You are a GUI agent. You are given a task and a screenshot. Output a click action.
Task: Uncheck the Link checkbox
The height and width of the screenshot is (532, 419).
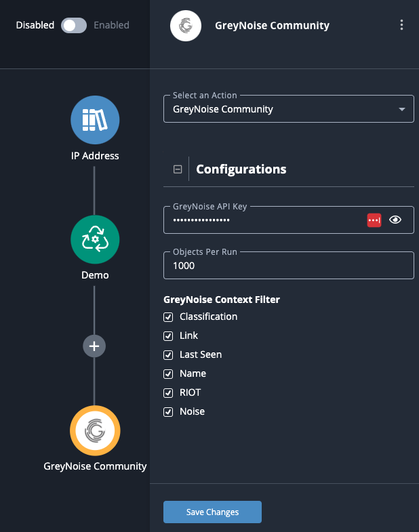point(168,336)
